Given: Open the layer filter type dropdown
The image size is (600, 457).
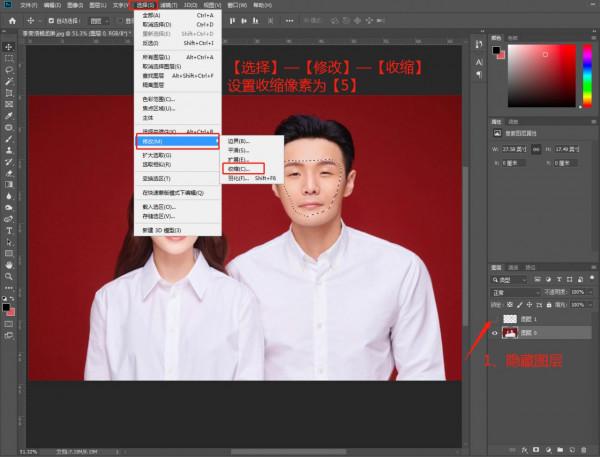Looking at the screenshot, I should (509, 280).
